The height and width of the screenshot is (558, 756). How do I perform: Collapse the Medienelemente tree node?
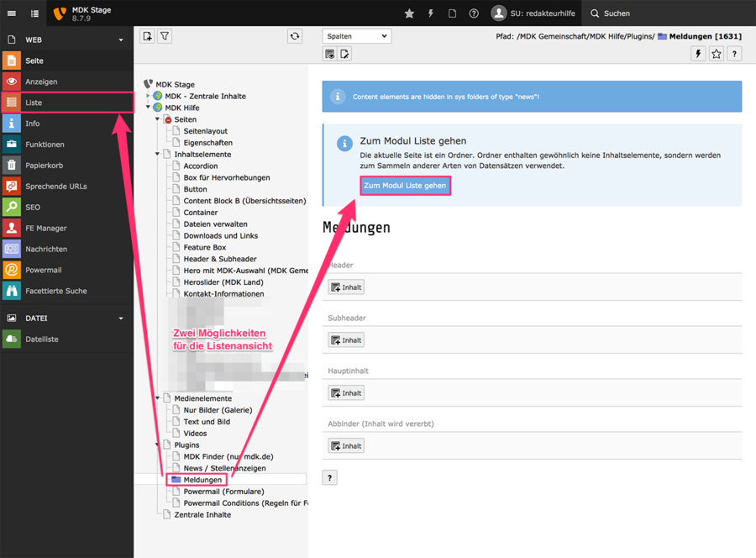(x=157, y=397)
